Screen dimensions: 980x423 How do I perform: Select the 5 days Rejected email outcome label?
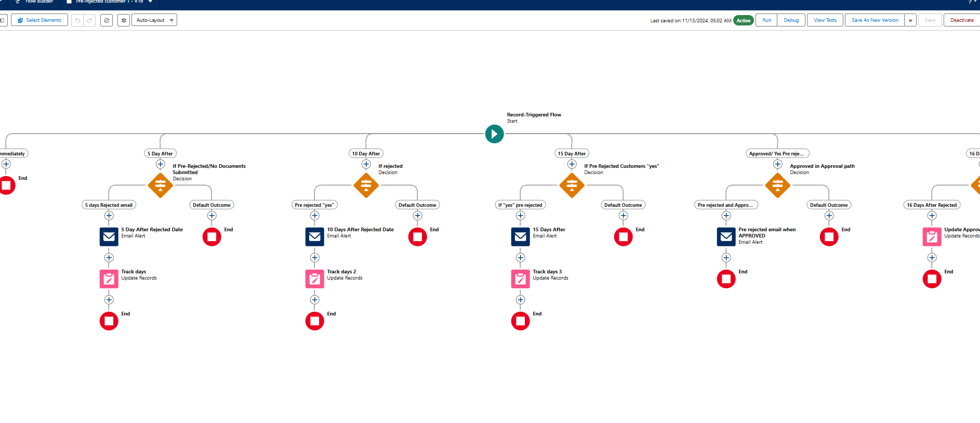pyautogui.click(x=109, y=205)
